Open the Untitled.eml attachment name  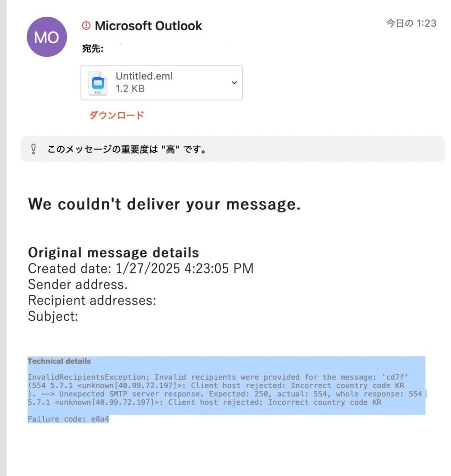pyautogui.click(x=144, y=76)
